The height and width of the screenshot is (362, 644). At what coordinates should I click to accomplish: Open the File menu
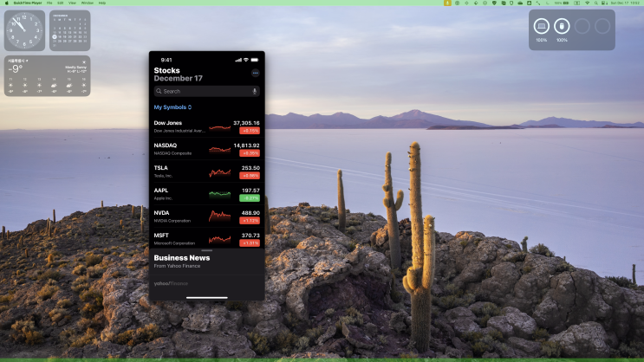pyautogui.click(x=49, y=3)
